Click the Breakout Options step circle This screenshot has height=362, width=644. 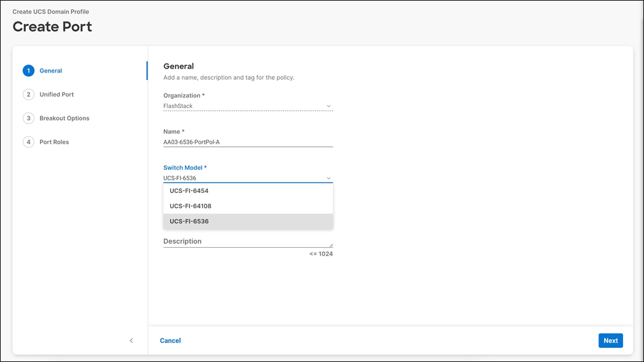point(28,118)
